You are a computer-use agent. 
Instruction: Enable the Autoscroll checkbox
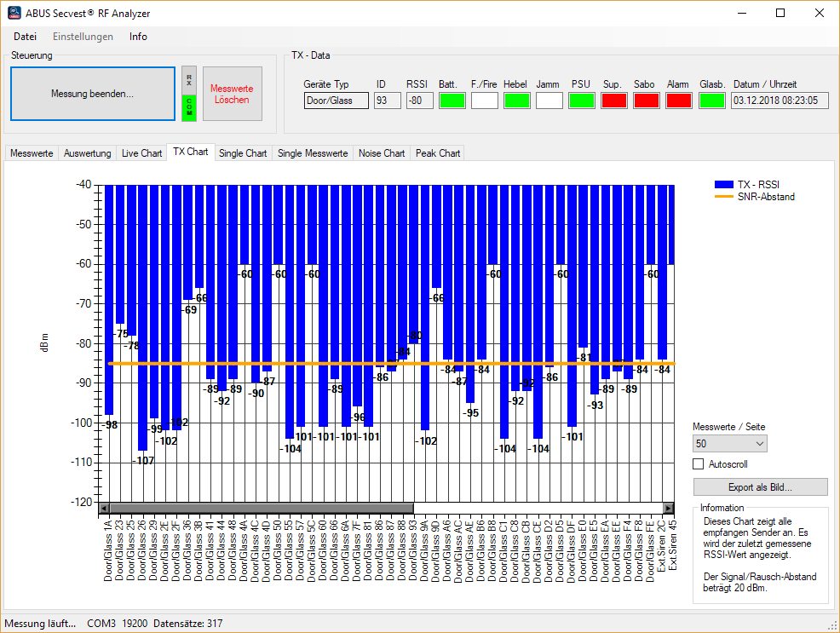(x=699, y=464)
